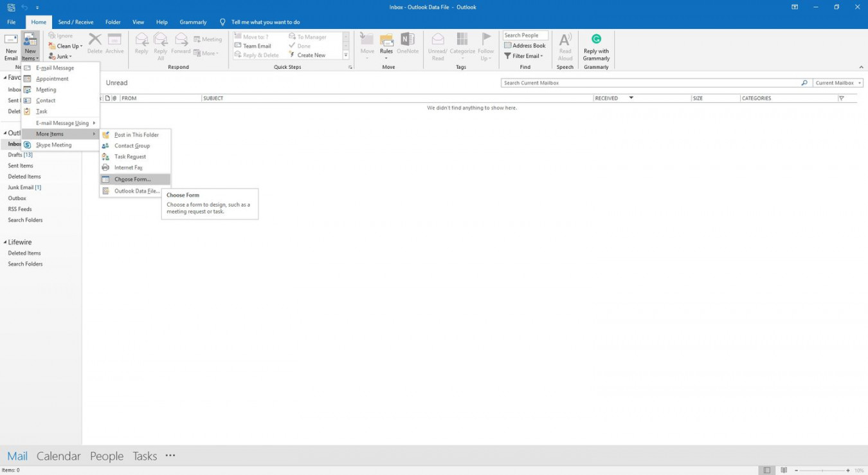Click the filter icon in column header
Screen dimensions: 868x475
(841, 98)
